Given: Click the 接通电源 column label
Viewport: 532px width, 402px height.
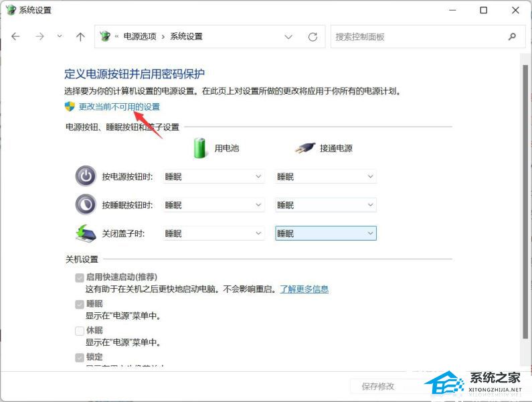Looking at the screenshot, I should (x=336, y=148).
